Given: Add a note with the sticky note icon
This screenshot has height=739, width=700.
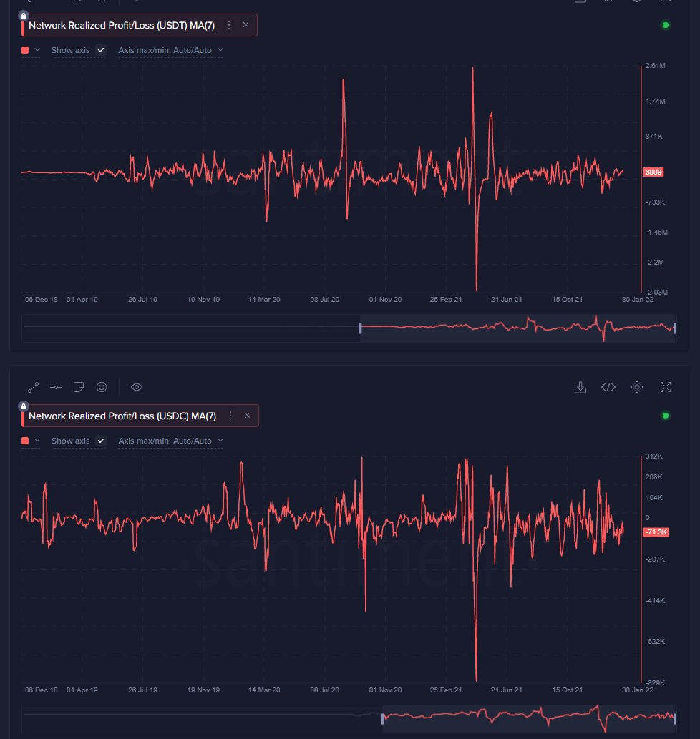Looking at the screenshot, I should click(x=79, y=388).
